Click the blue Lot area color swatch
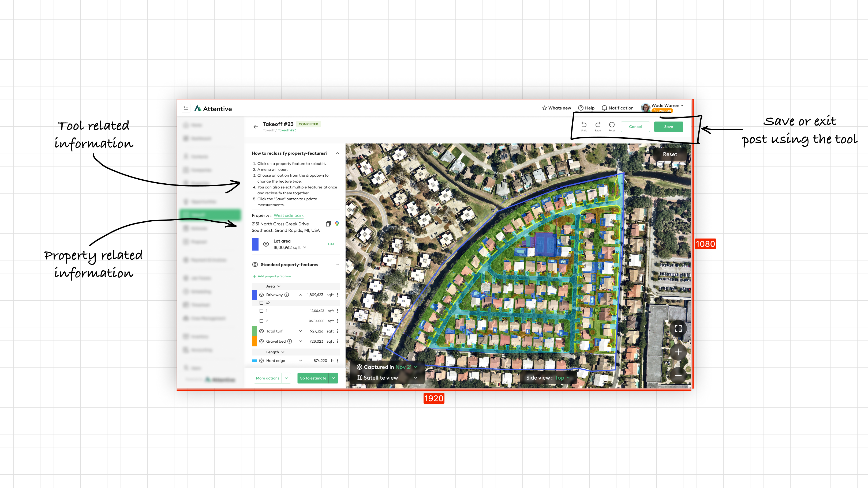 [x=255, y=244]
